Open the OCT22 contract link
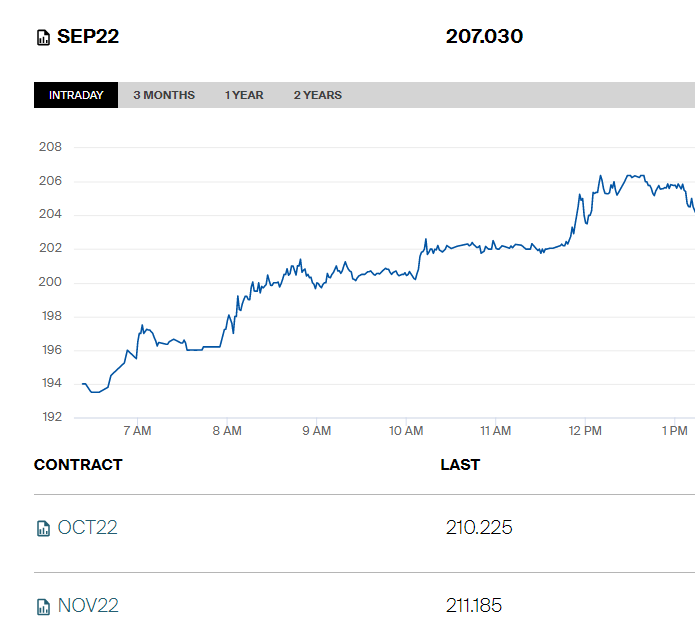This screenshot has height=637, width=695. pos(87,527)
